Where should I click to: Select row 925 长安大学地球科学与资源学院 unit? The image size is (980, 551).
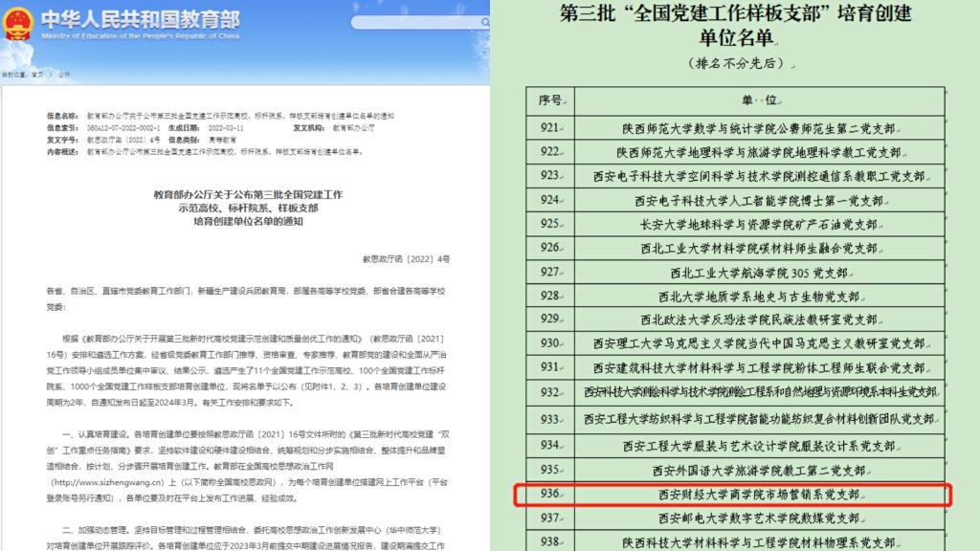[x=759, y=224]
